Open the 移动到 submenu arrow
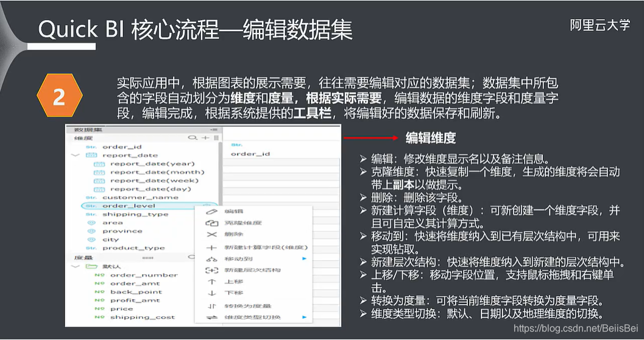Viewport: 644px width, 340px height. point(305,259)
